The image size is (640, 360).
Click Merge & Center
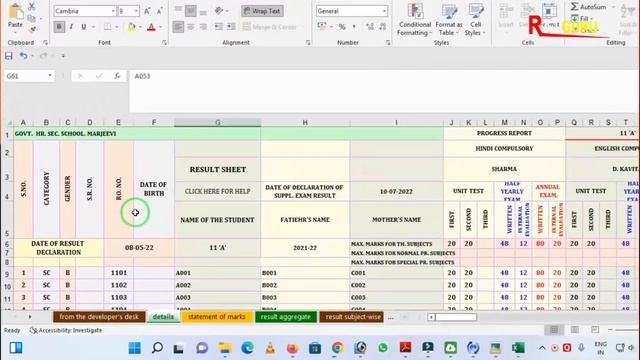coord(270,27)
